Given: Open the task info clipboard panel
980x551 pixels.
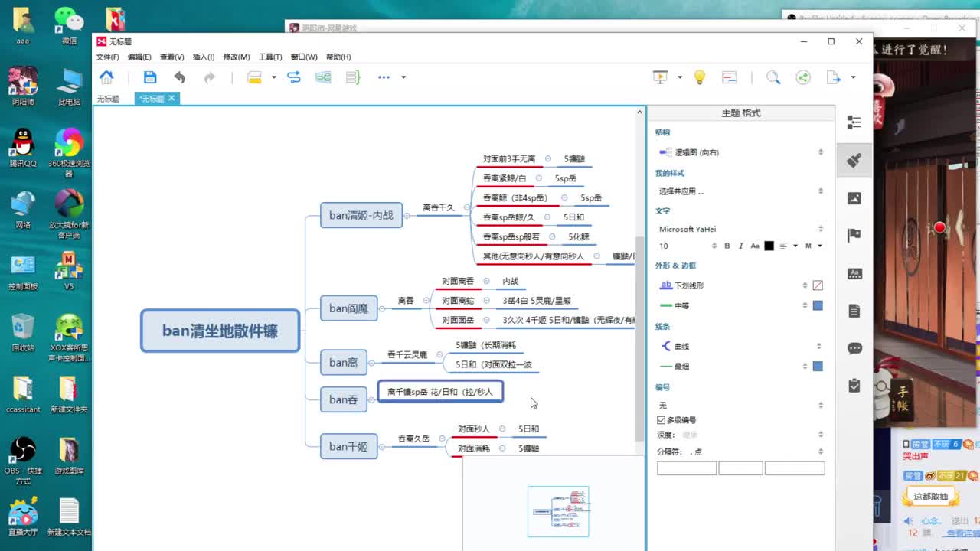Looking at the screenshot, I should pyautogui.click(x=854, y=386).
